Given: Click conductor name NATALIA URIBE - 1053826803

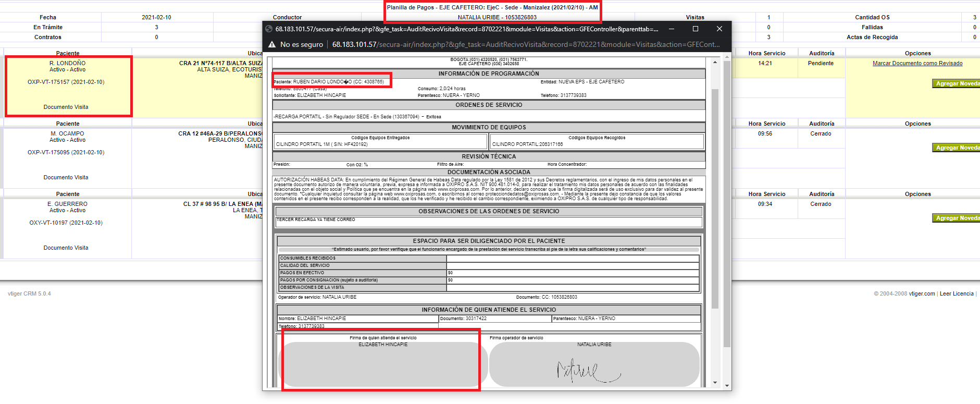Looking at the screenshot, I should 497,18.
